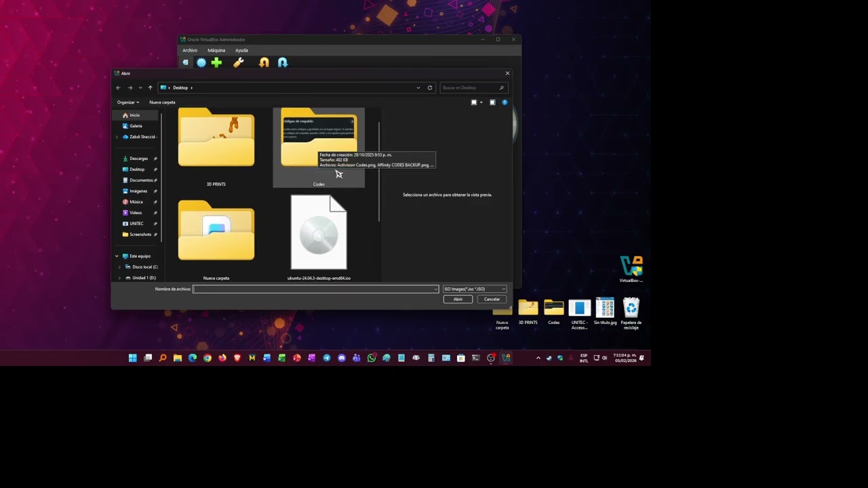Click the taskbar search magnifier

click(163, 358)
